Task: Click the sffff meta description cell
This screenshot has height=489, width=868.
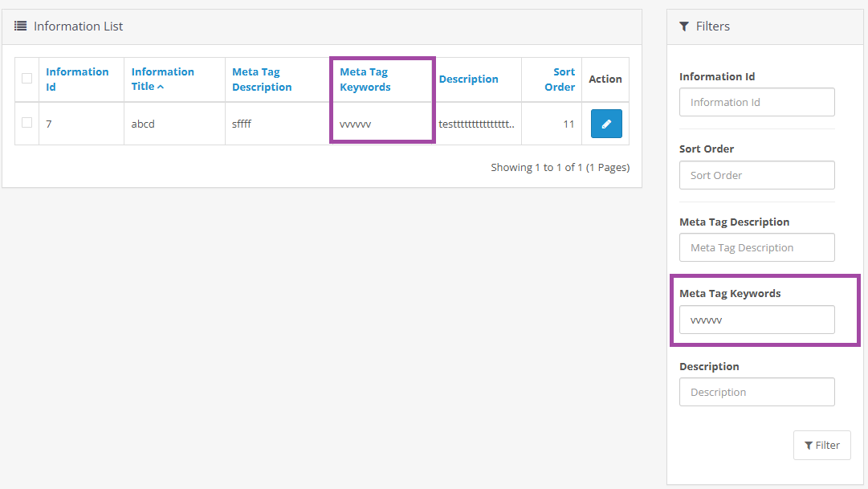Action: (242, 124)
